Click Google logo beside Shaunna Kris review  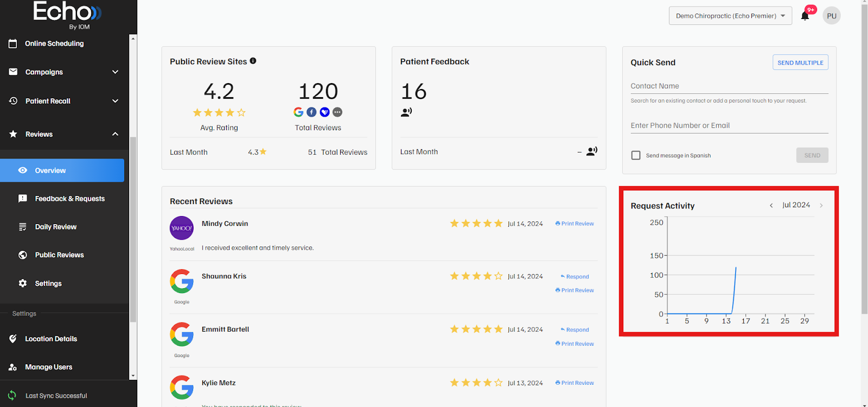click(182, 281)
